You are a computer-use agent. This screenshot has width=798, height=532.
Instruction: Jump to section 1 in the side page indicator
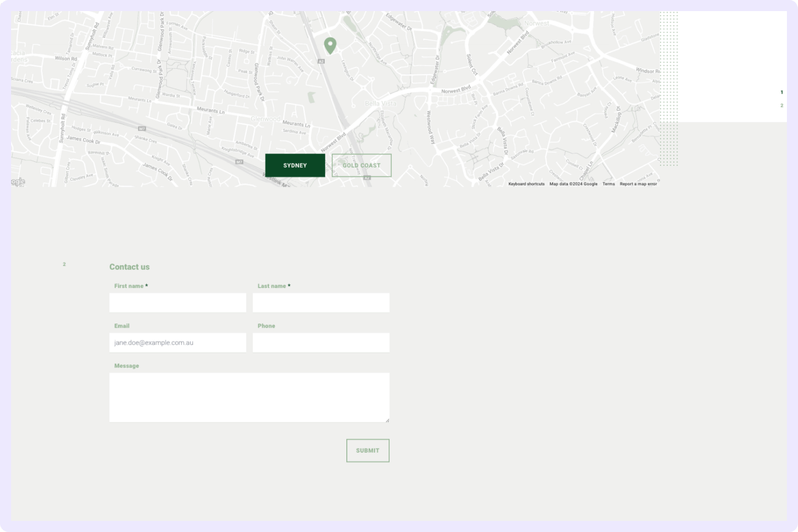point(781,93)
